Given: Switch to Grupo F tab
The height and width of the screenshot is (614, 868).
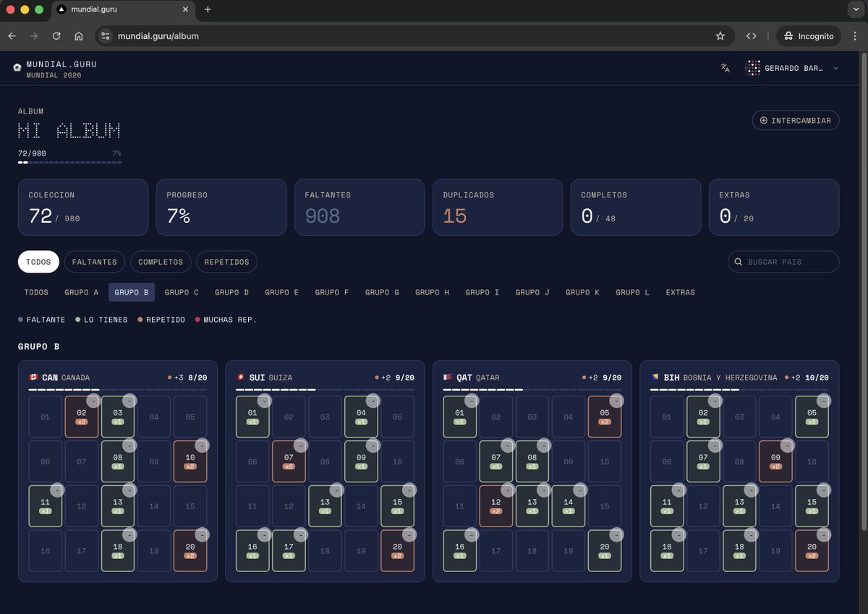Looking at the screenshot, I should coord(332,292).
